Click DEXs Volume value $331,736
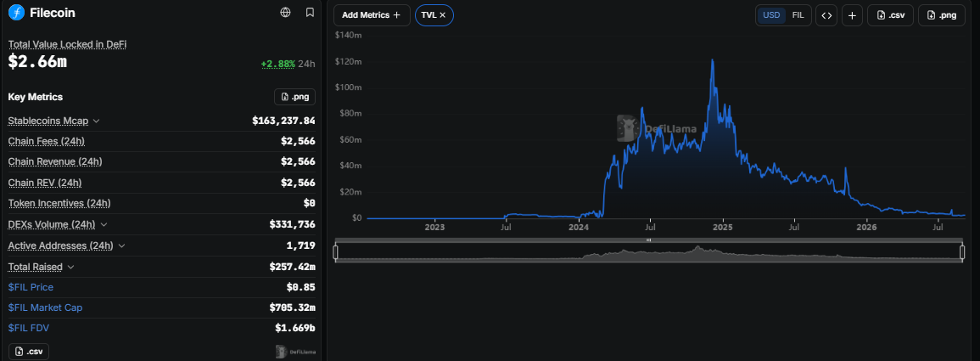The width and height of the screenshot is (980, 361). [x=293, y=224]
